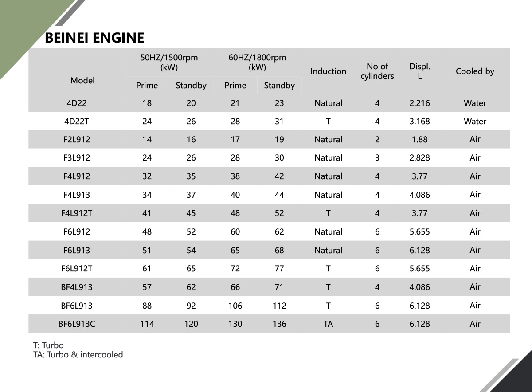Select the 2.216 displacement value
Screen dimensions: 532x392
pos(419,103)
